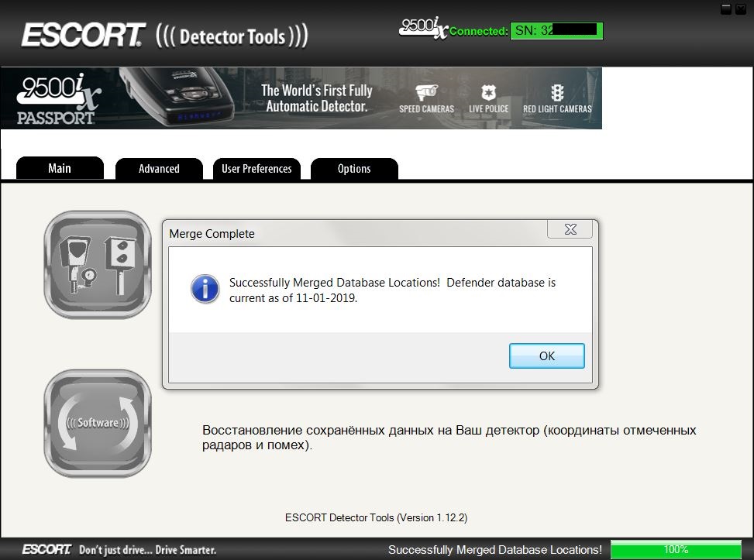Click the green 100% progress bar
Image resolution: width=754 pixels, height=560 pixels.
click(676, 549)
